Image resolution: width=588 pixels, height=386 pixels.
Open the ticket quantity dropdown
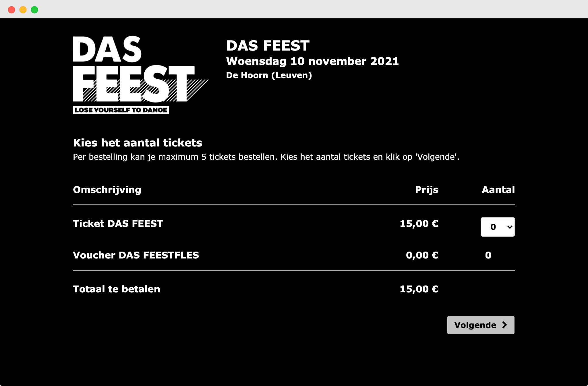click(498, 227)
